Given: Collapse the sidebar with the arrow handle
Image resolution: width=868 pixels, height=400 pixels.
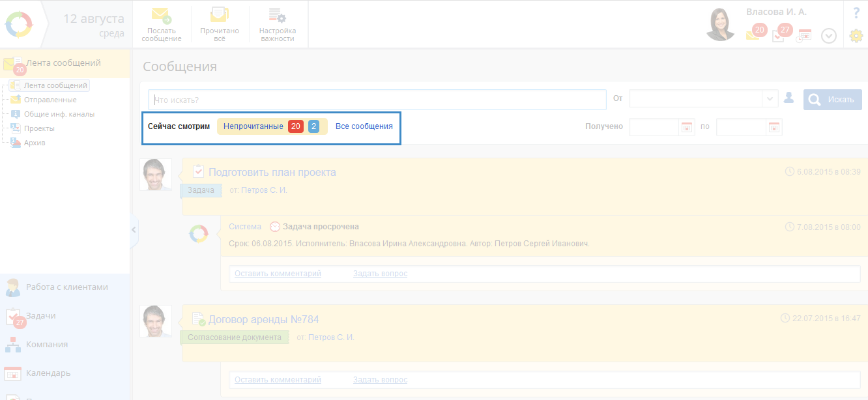Looking at the screenshot, I should 134,229.
